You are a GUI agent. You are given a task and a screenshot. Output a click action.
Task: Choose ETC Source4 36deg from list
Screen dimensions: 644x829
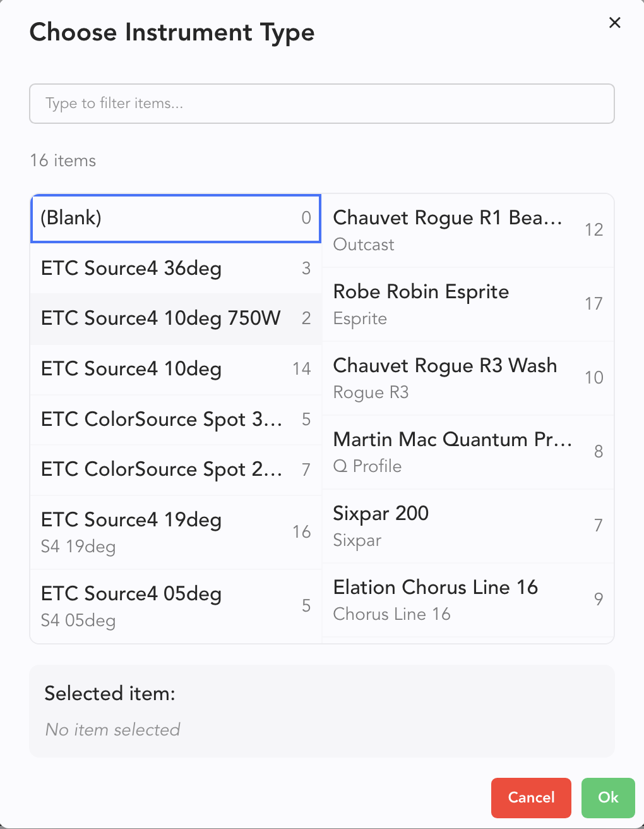tap(176, 269)
